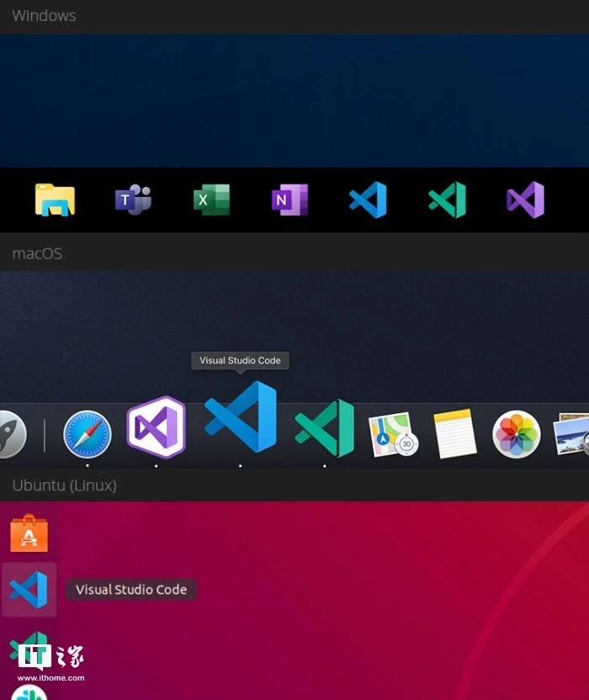
Task: Click the Ubuntu "Visual Studio Code" tooltip label
Action: pyautogui.click(x=131, y=590)
